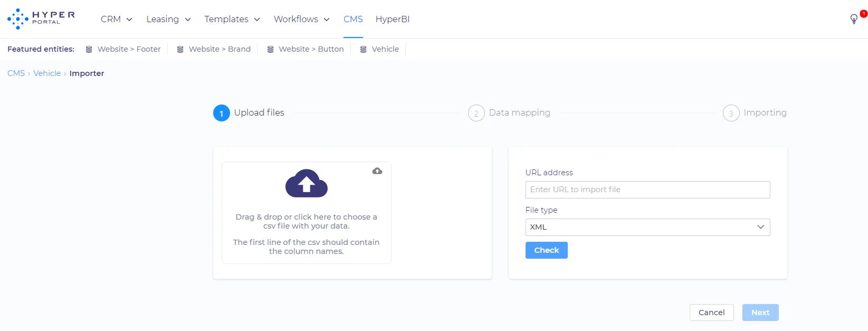Click step 2 Data mapping circle

(x=476, y=113)
